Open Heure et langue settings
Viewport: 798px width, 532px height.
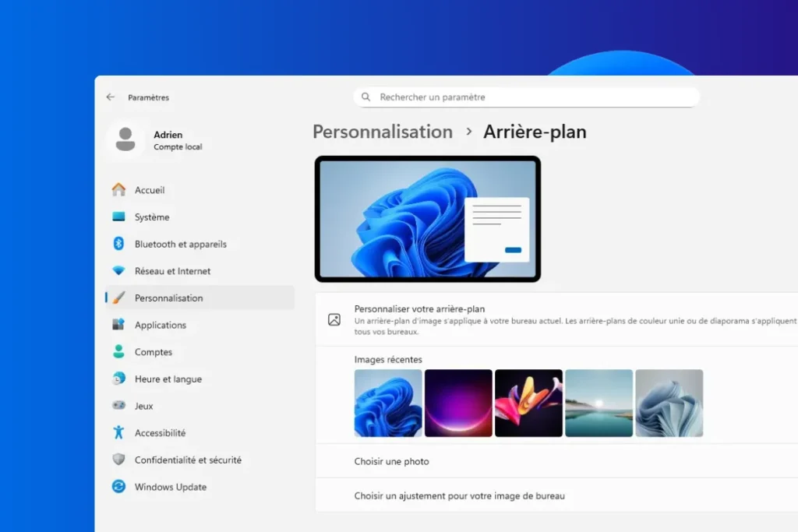click(168, 379)
